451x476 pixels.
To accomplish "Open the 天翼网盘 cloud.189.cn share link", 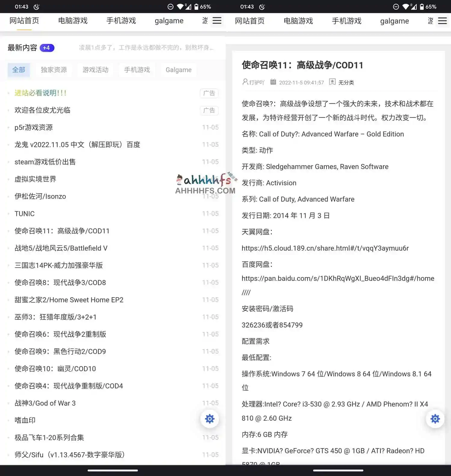I will (x=325, y=248).
